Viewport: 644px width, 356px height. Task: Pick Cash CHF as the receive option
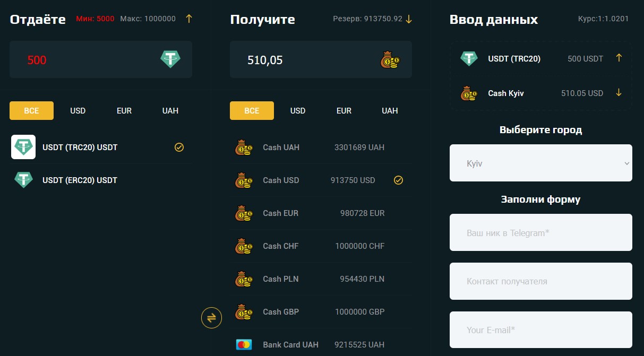coord(321,246)
